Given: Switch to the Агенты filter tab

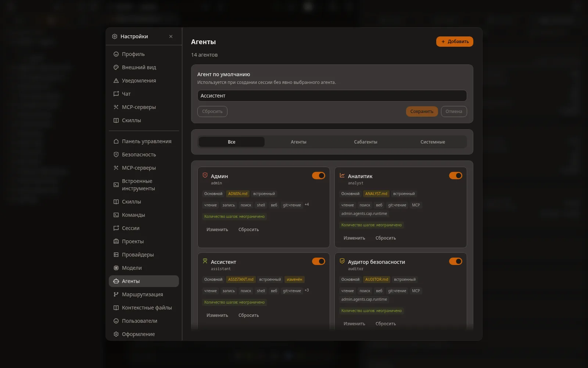Looking at the screenshot, I should point(298,142).
